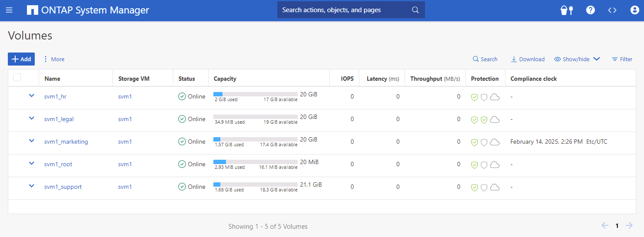Click the global search actions input field

click(345, 10)
